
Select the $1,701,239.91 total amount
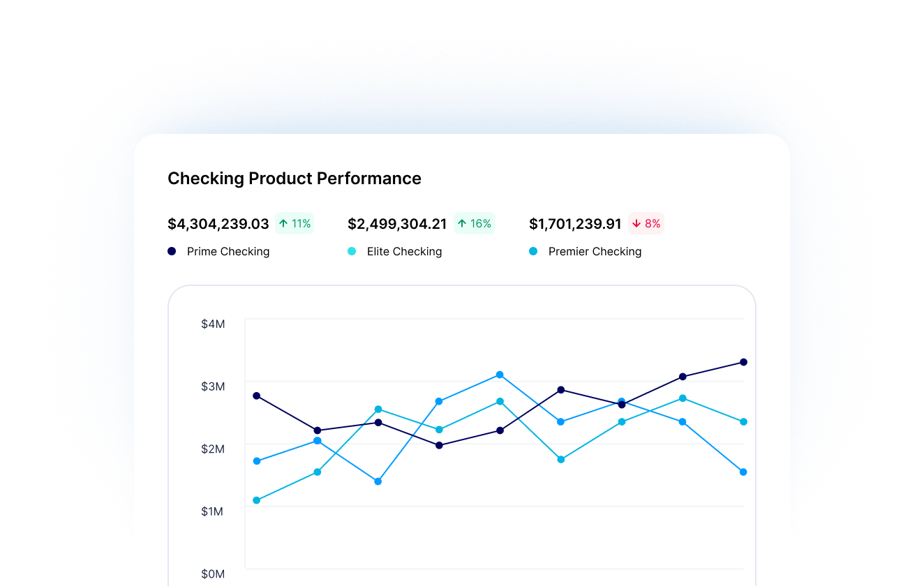pos(575,224)
